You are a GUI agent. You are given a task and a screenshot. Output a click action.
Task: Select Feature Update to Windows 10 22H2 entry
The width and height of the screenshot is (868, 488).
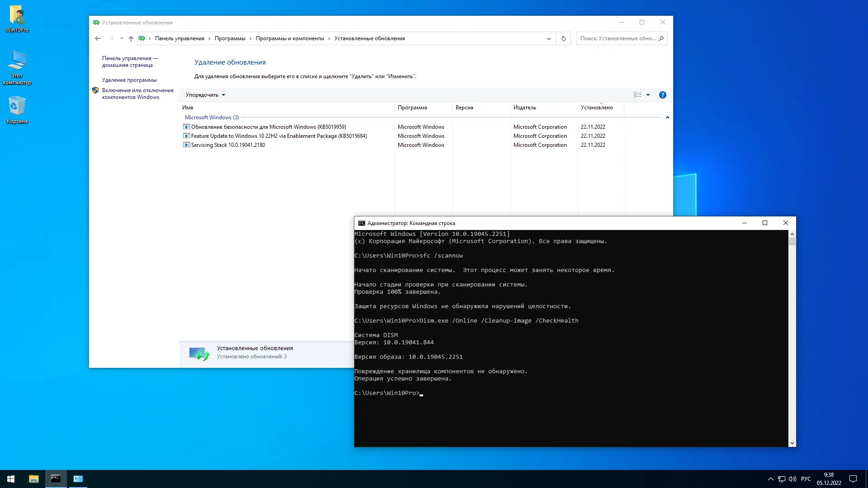pyautogui.click(x=278, y=136)
